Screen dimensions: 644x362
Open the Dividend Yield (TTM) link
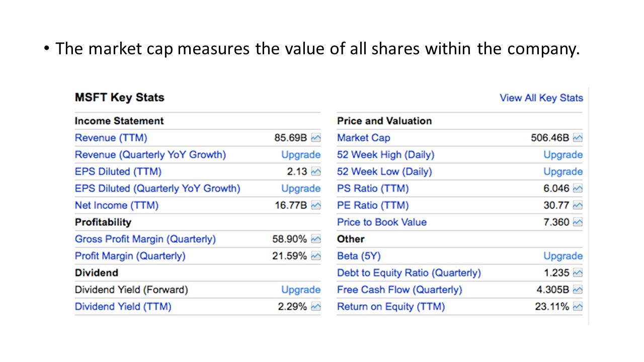click(123, 307)
